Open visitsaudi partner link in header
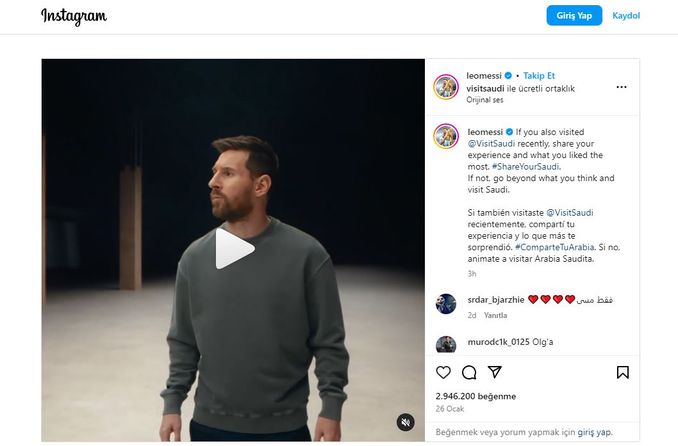The width and height of the screenshot is (678, 446). [485, 88]
